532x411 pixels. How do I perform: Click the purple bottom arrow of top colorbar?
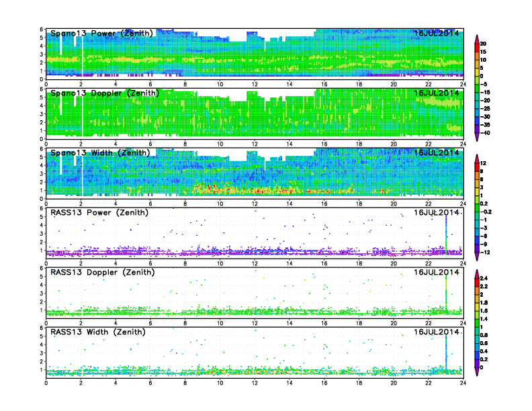[x=477, y=137]
